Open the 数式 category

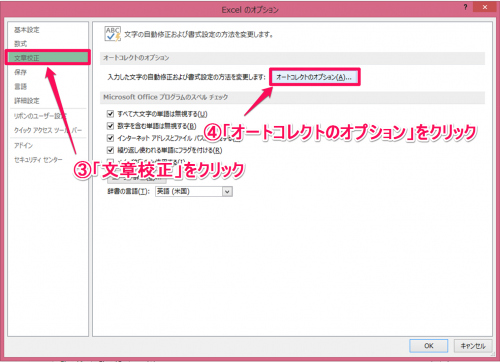21,44
